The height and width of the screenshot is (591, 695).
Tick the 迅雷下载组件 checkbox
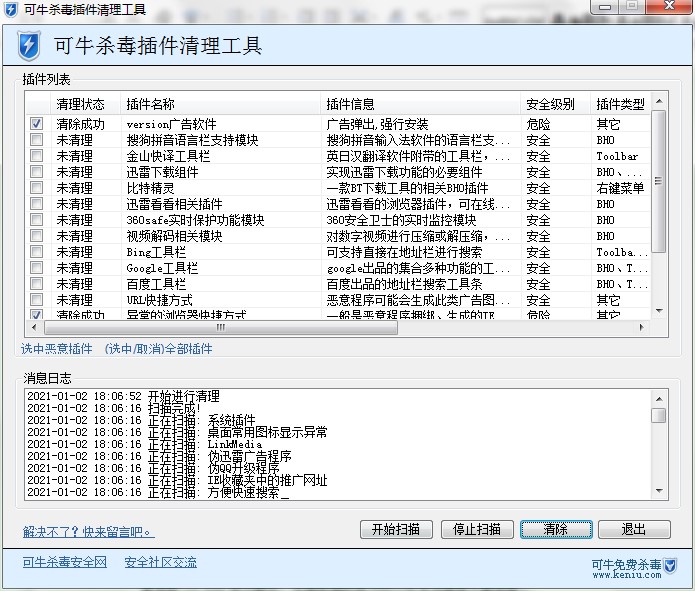tap(37, 172)
